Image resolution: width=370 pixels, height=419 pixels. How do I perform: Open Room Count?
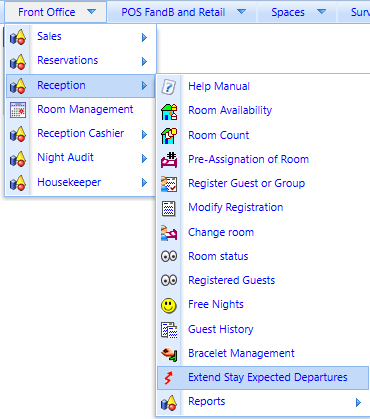pyautogui.click(x=263, y=136)
